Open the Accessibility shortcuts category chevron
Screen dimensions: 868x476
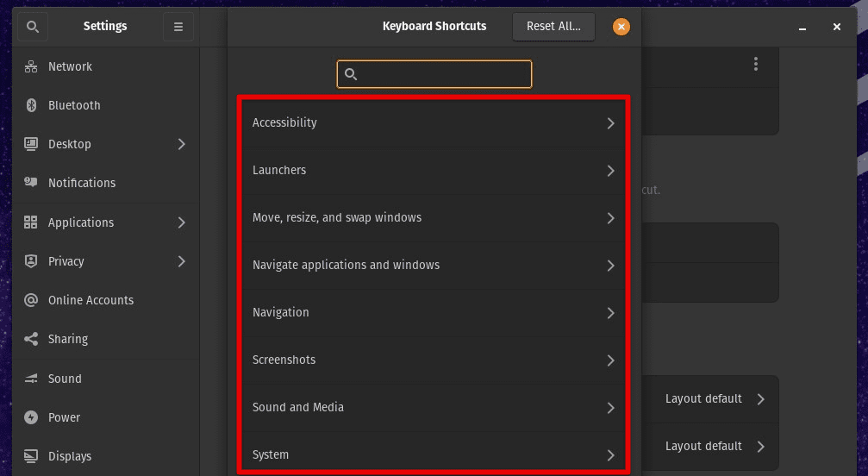pyautogui.click(x=610, y=122)
